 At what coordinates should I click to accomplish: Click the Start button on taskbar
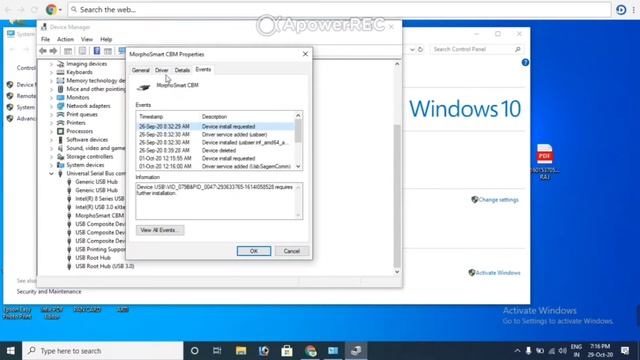coord(11,351)
